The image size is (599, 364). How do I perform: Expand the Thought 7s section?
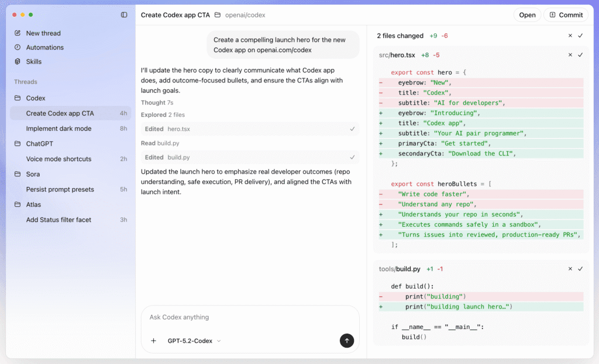click(x=157, y=102)
